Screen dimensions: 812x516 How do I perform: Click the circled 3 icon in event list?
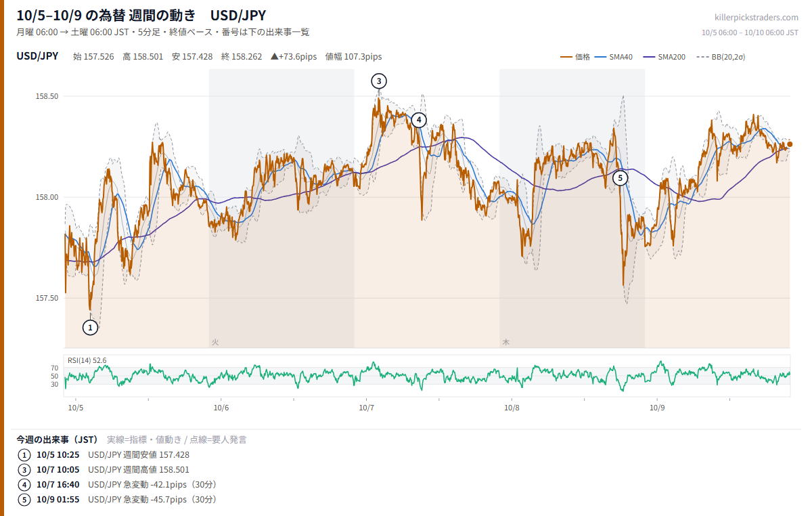click(24, 470)
